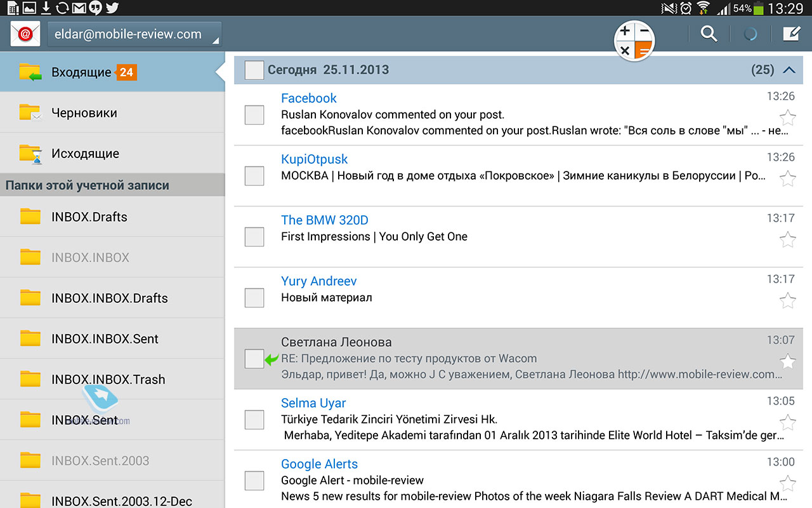Tap 'Ruslan Konovalov commented on your post.' subject

[393, 115]
